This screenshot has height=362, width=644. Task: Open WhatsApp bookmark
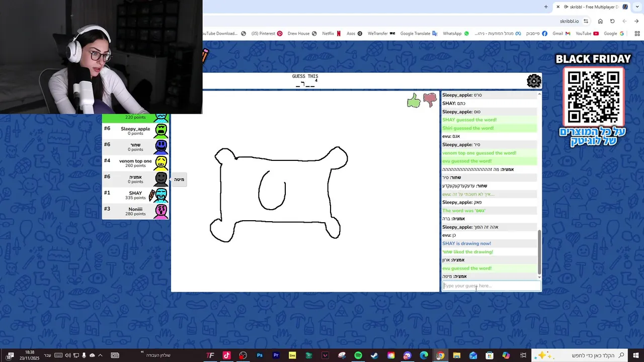click(456, 34)
